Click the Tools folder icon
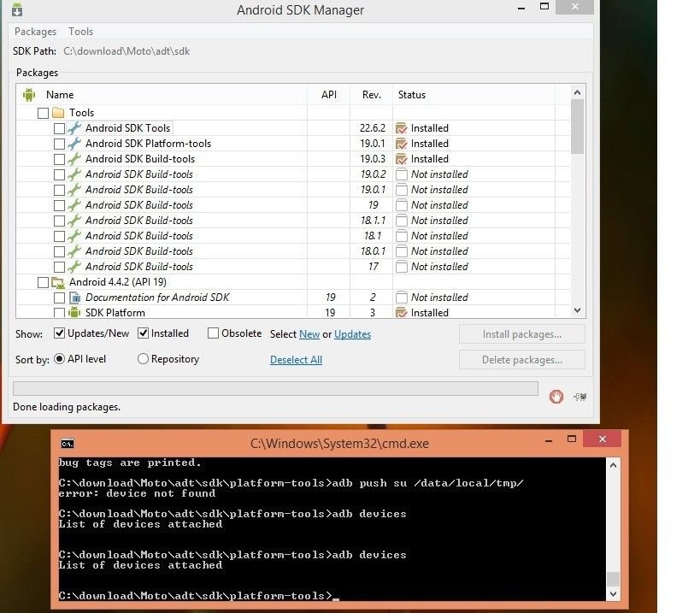 click(x=58, y=113)
